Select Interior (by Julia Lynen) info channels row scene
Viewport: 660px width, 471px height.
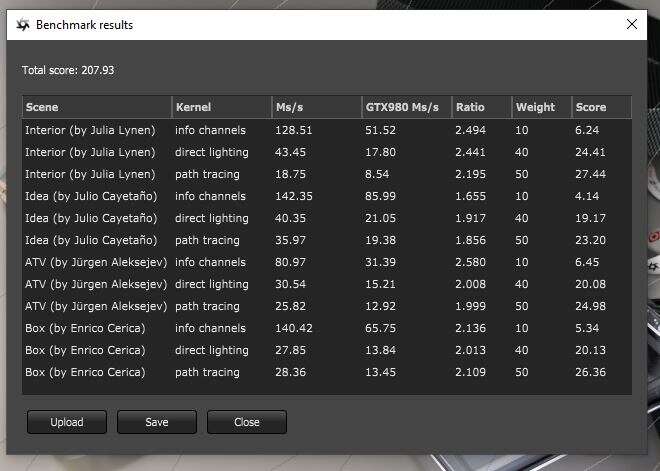coord(90,130)
